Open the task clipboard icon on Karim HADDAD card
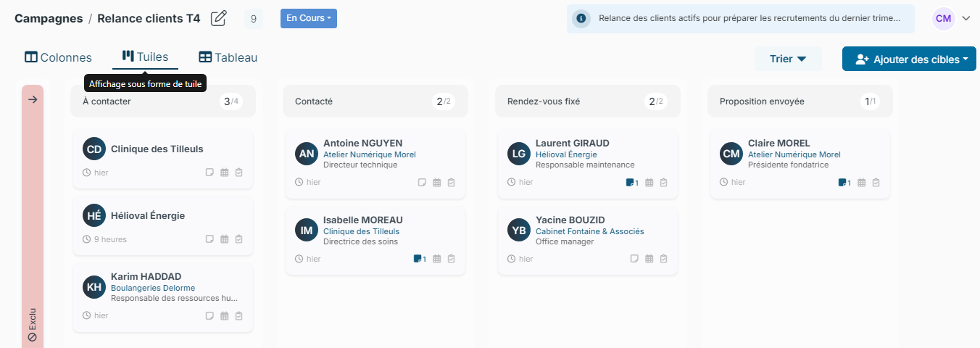This screenshot has height=348, width=980. tap(238, 315)
